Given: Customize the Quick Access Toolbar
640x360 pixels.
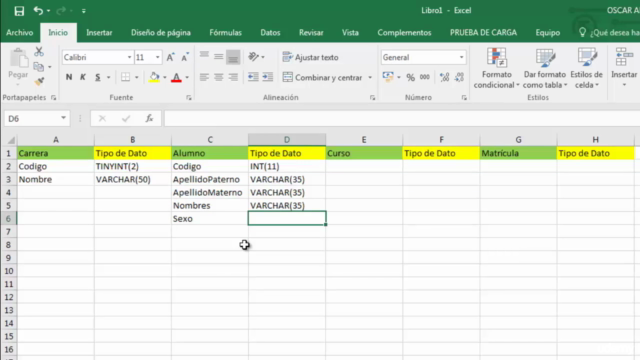Looking at the screenshot, I should (84, 11).
